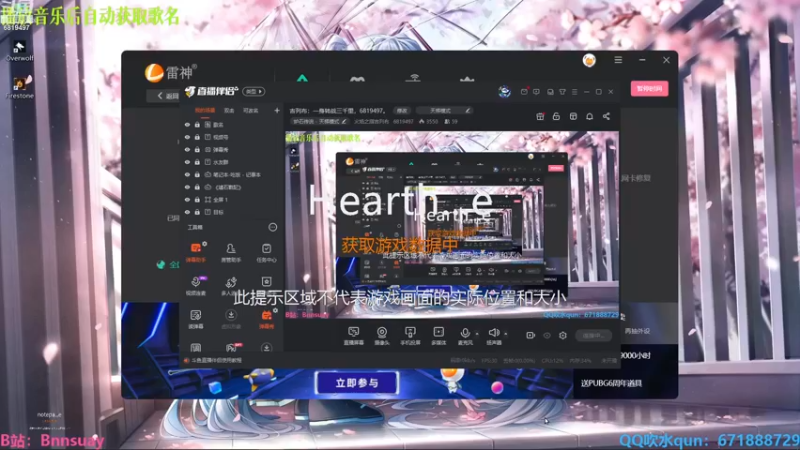The image size is (800, 450).
Task: Open gear settings on 弹幕助手 tool
Action: [x=205, y=244]
